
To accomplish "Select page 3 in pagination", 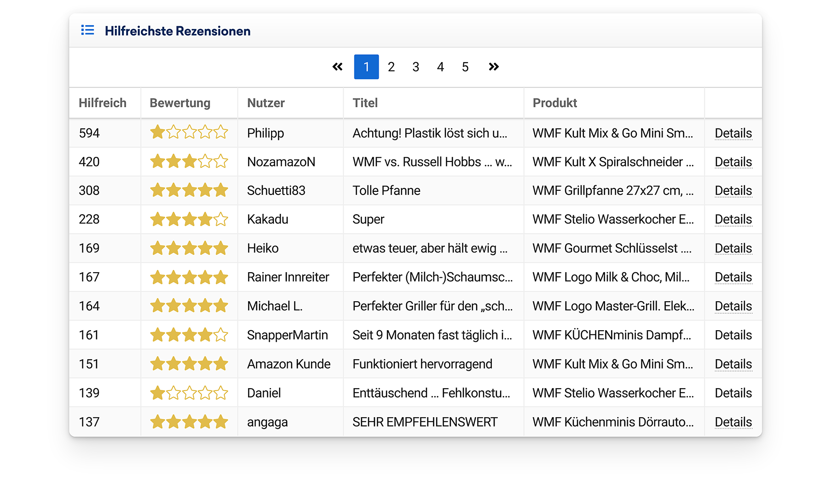I will coord(415,67).
